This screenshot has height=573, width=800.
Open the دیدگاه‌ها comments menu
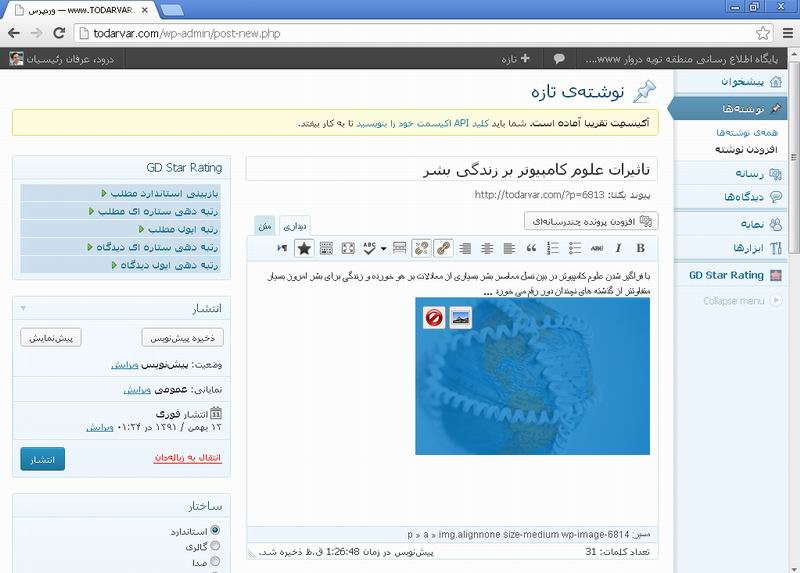coord(731,196)
